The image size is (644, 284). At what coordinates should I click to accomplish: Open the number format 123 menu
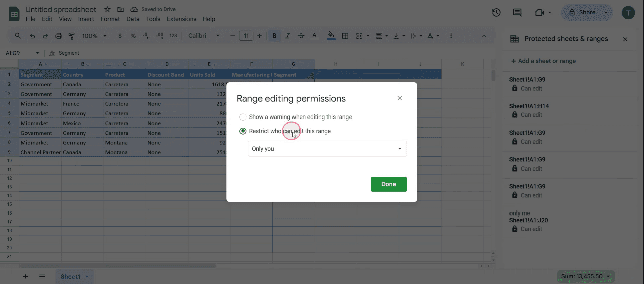coord(173,36)
